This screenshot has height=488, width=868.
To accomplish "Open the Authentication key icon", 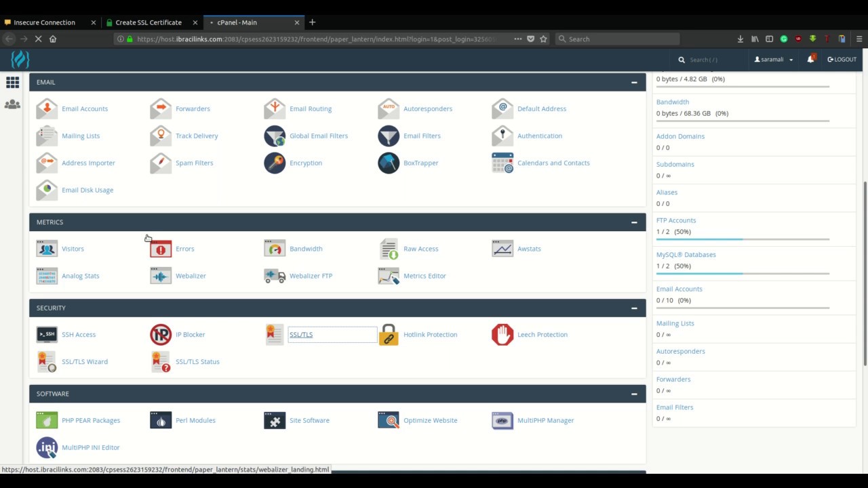I will pyautogui.click(x=502, y=136).
